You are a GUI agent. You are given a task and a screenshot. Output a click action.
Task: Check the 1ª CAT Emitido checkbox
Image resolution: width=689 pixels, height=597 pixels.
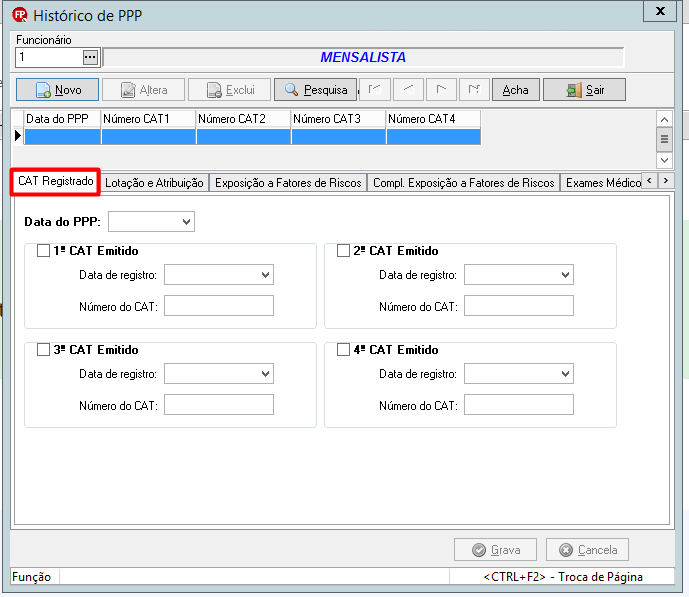(44, 251)
